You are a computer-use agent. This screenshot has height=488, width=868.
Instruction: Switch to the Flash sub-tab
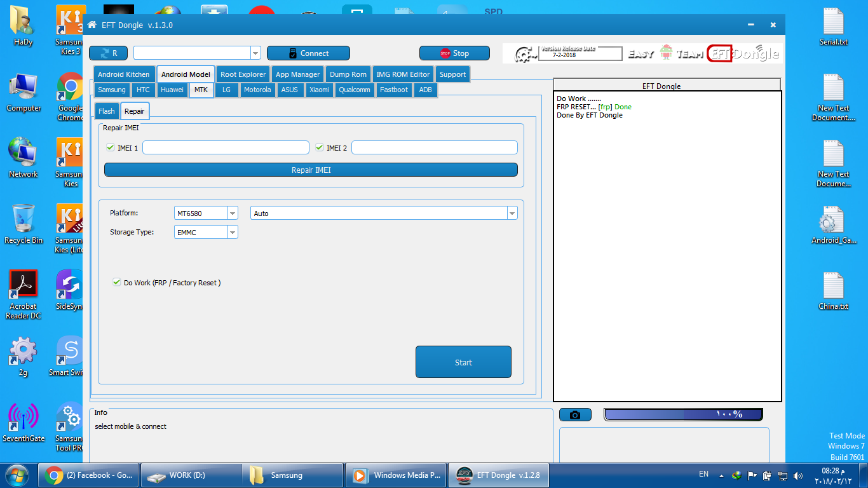tap(107, 111)
